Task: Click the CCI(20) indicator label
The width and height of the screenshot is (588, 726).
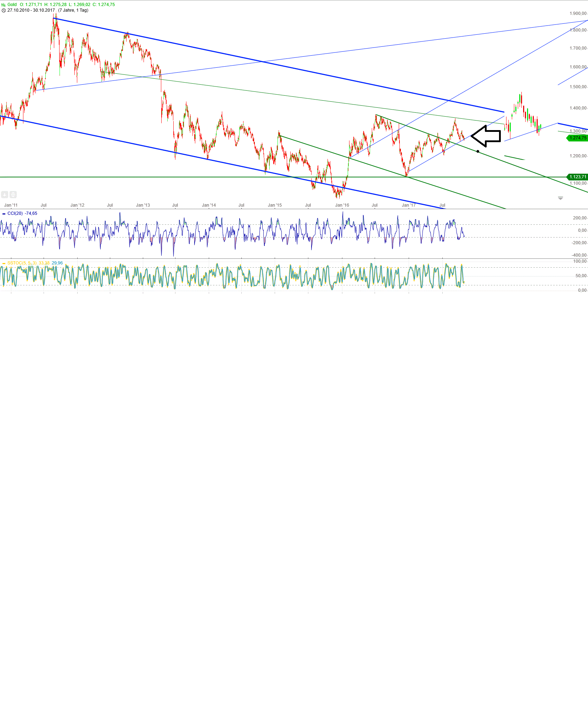Action: click(x=15, y=213)
